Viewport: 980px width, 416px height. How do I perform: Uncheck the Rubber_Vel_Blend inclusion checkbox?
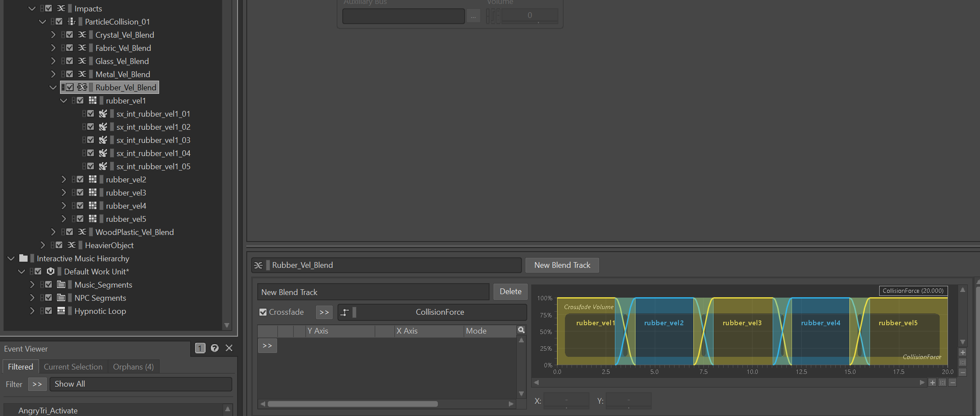click(70, 87)
